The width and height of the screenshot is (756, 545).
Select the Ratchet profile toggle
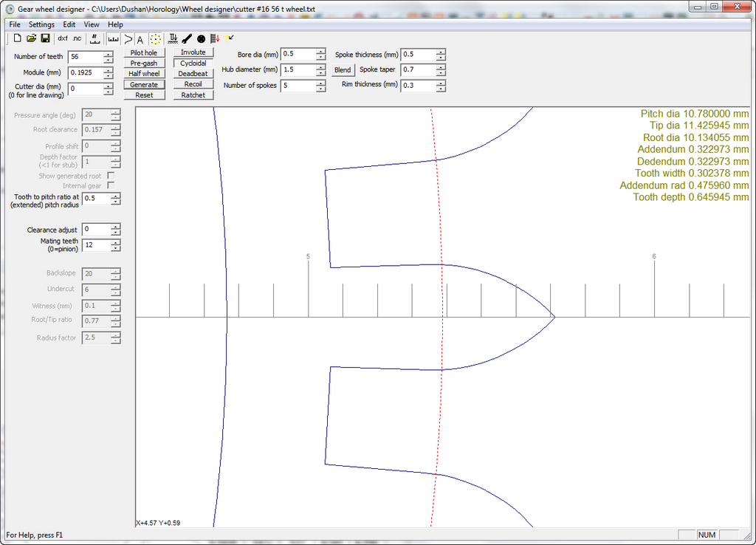tap(193, 95)
